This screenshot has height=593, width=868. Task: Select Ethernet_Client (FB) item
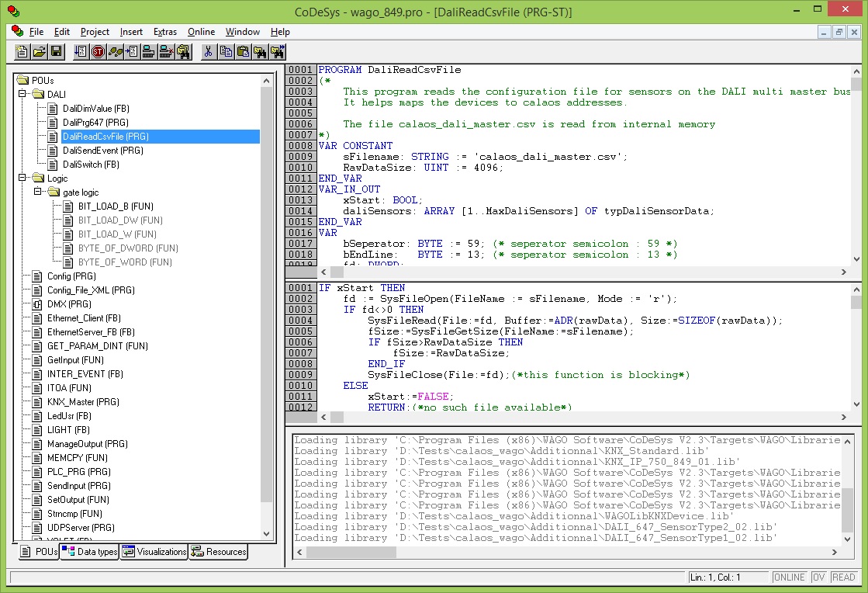point(84,317)
